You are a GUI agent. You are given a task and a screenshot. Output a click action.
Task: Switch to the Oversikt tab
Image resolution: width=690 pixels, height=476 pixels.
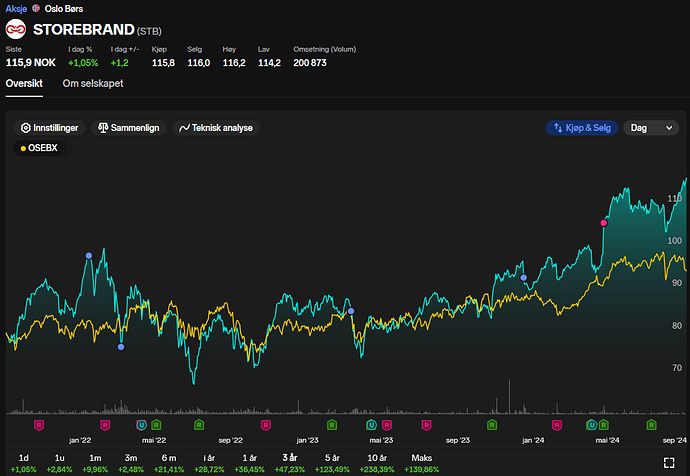[24, 84]
